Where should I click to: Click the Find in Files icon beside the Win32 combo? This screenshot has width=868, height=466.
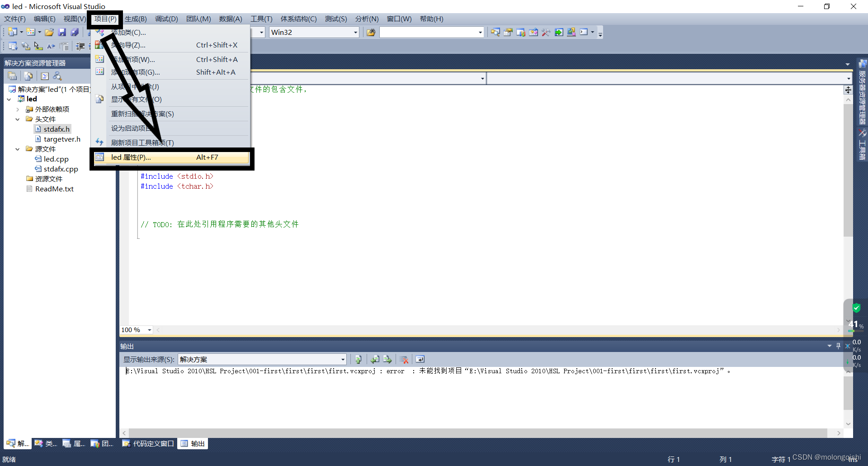click(x=371, y=32)
